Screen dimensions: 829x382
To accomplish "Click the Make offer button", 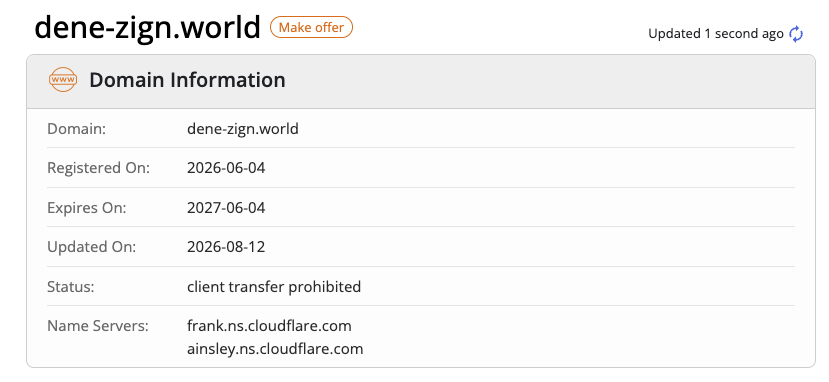I will coord(311,27).
